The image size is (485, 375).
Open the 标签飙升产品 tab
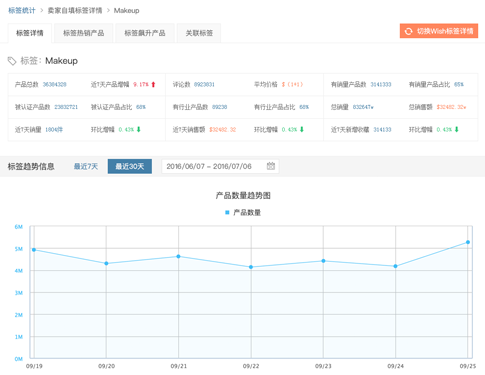tap(145, 33)
